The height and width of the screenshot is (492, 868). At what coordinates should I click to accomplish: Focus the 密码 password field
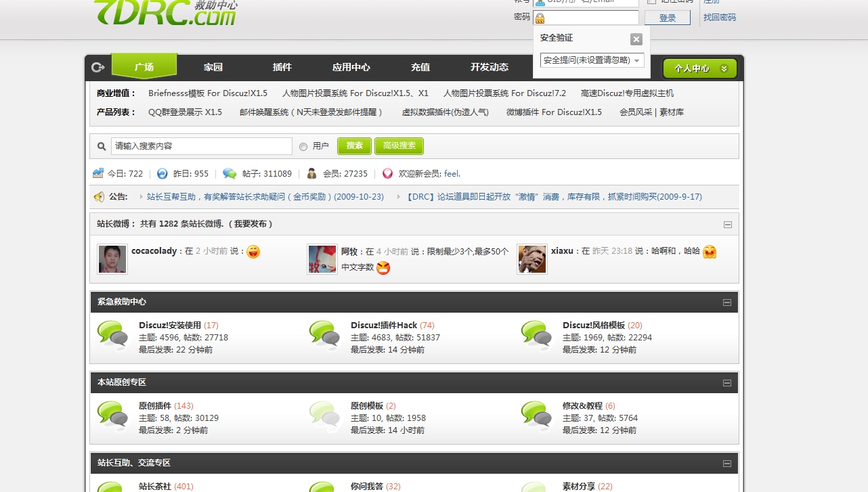point(586,18)
